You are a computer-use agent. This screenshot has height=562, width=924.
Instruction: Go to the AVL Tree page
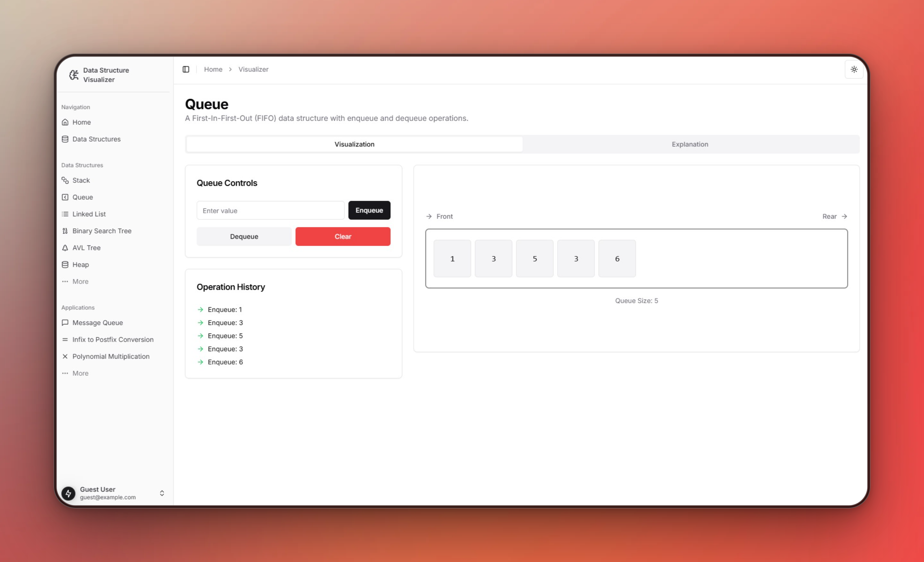click(86, 248)
